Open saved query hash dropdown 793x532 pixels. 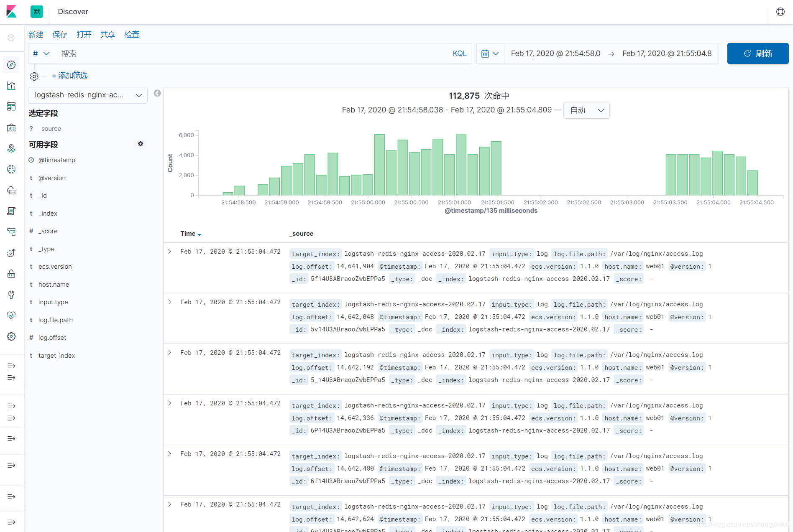tap(41, 53)
